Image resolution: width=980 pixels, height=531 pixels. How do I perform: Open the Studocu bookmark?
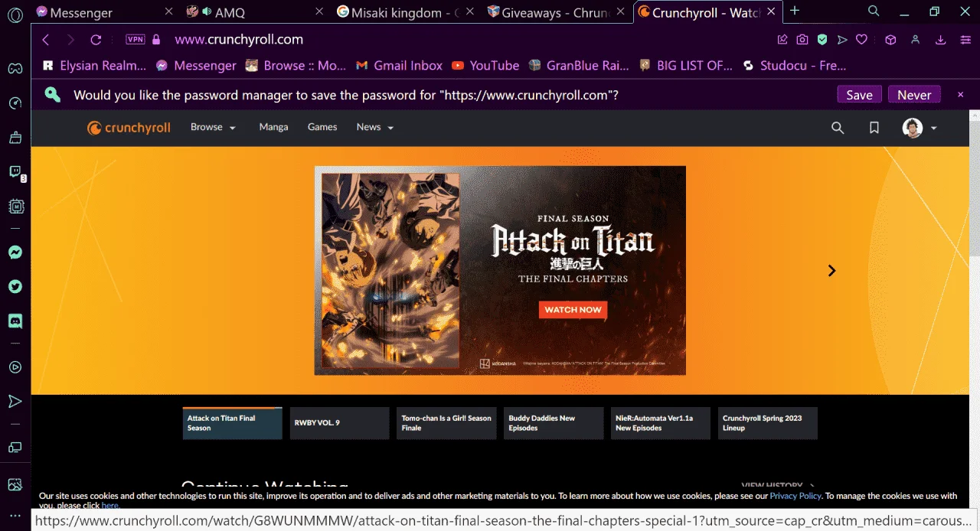pyautogui.click(x=794, y=66)
